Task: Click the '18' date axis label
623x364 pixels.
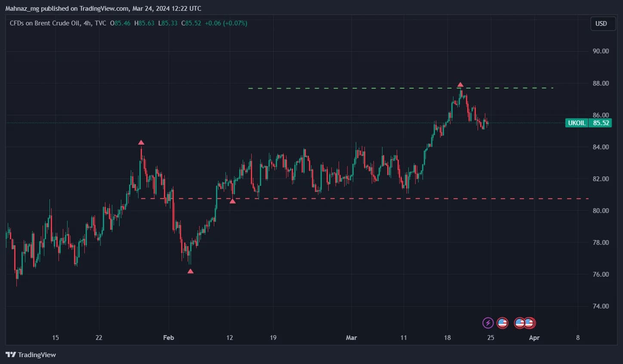Action: tap(447, 338)
